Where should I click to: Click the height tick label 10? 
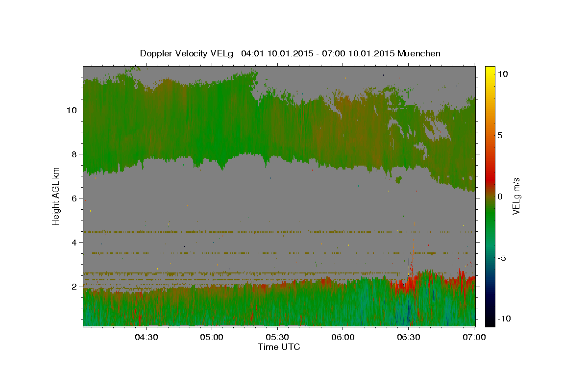[x=72, y=110]
